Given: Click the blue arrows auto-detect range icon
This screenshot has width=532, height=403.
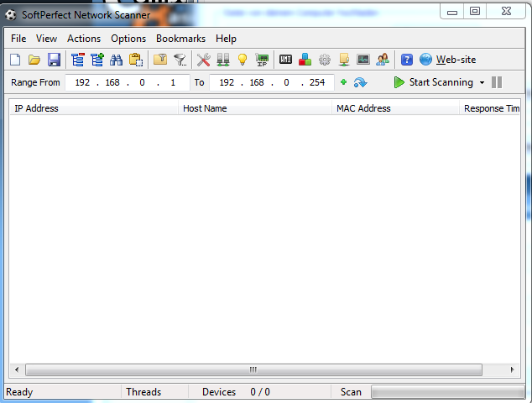Looking at the screenshot, I should pos(360,82).
